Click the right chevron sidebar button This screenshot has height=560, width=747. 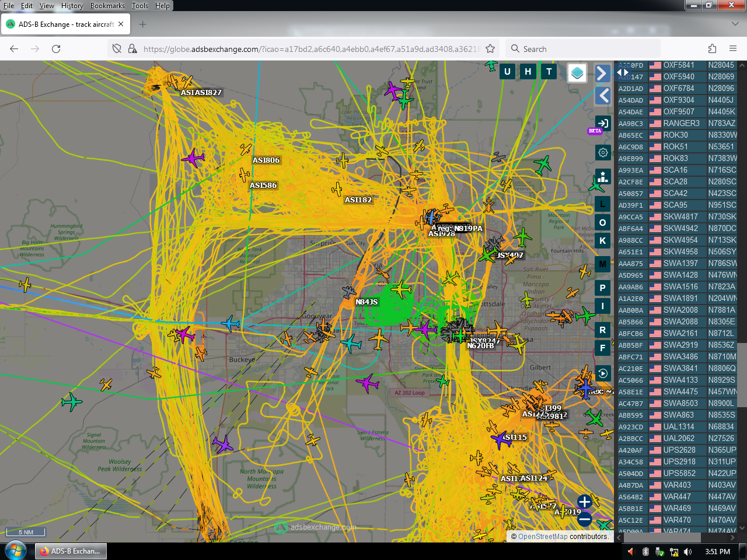coord(603,73)
